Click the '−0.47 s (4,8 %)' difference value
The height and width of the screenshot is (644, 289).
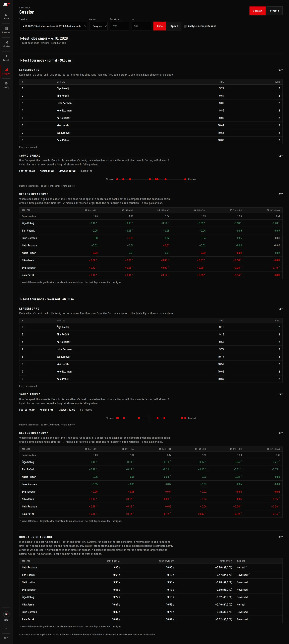coord(223,575)
